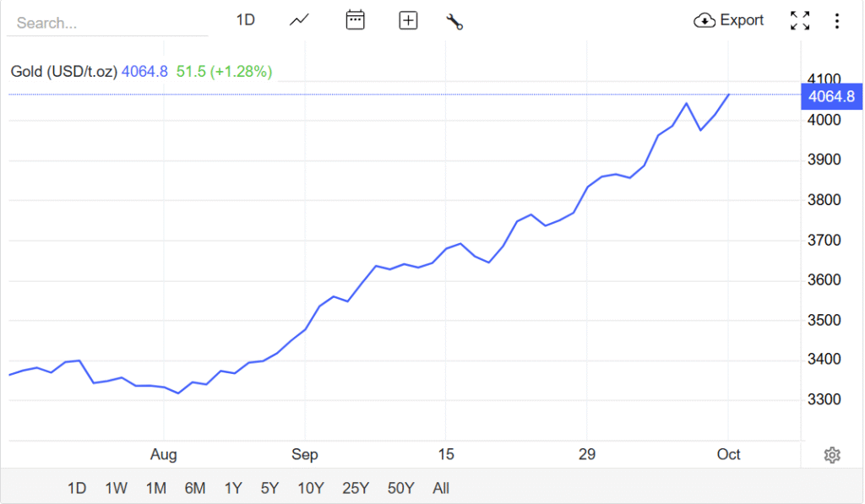This screenshot has height=504, width=865.
Task: Select the 25Y time range
Action: tap(356, 488)
